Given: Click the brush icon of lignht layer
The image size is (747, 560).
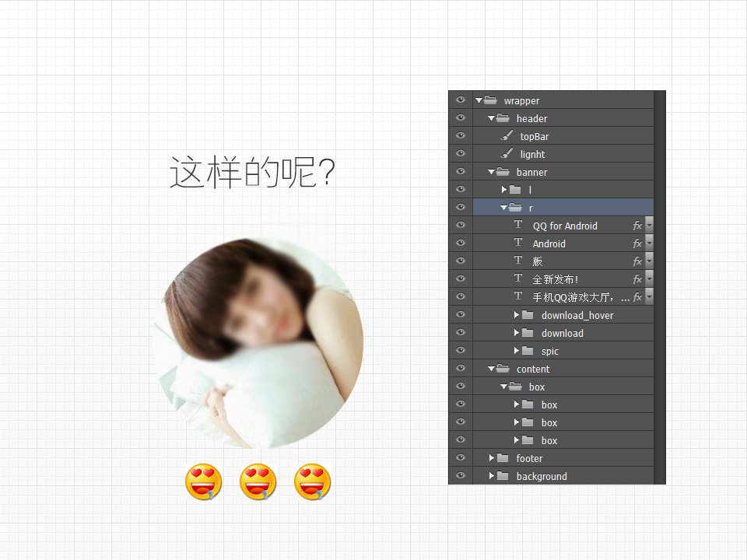Looking at the screenshot, I should click(x=507, y=154).
